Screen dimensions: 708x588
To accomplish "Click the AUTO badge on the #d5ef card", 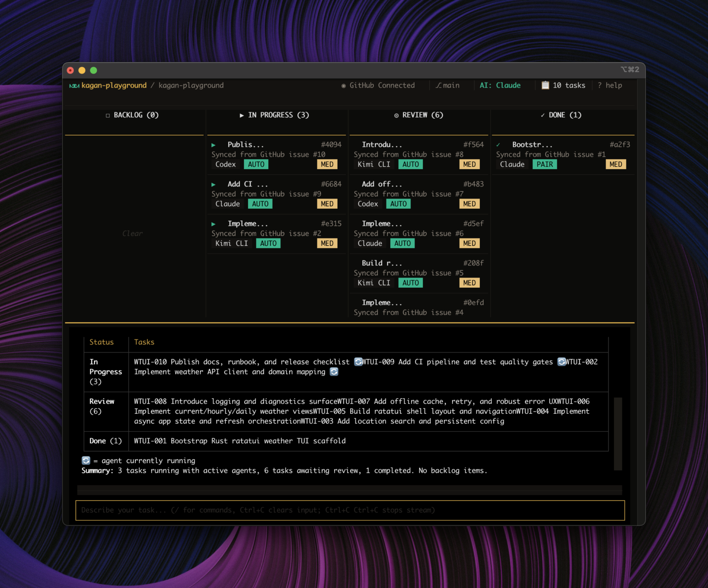I will tap(402, 244).
